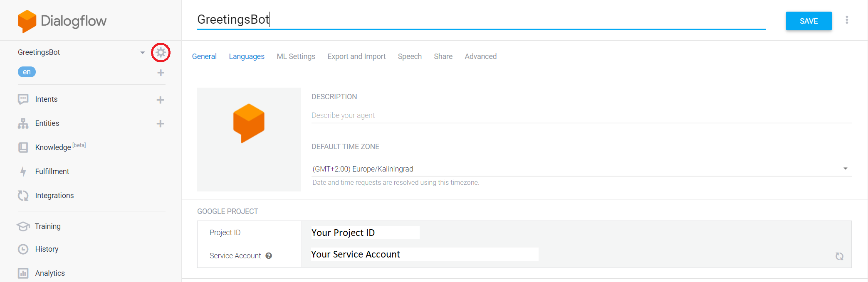Click the SAVE button

(x=809, y=21)
